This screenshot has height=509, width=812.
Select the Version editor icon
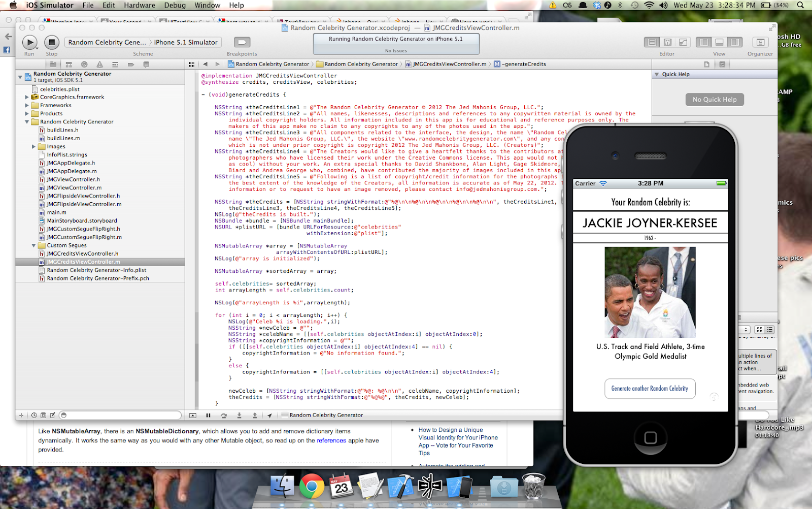[683, 42]
